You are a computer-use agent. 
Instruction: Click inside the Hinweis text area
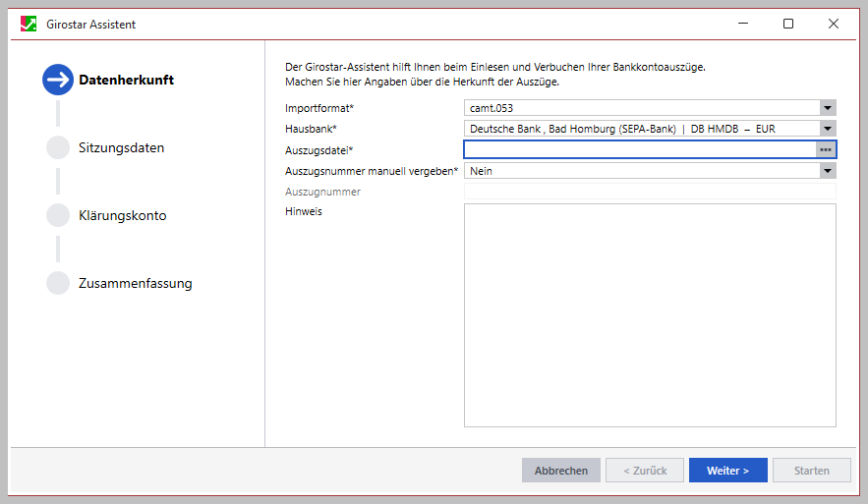[x=649, y=314]
